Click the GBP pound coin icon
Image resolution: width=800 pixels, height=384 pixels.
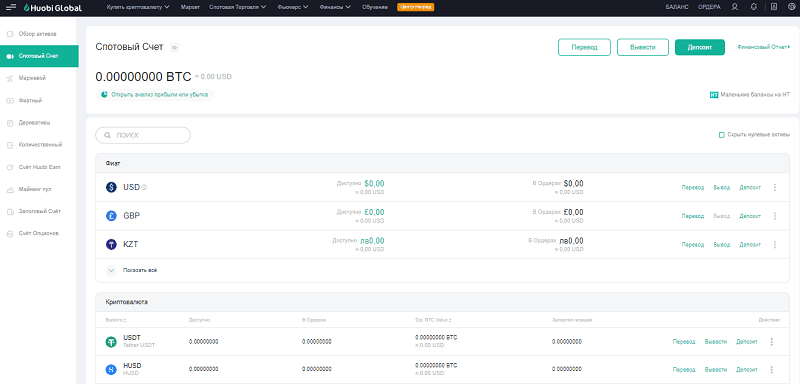pyautogui.click(x=111, y=216)
